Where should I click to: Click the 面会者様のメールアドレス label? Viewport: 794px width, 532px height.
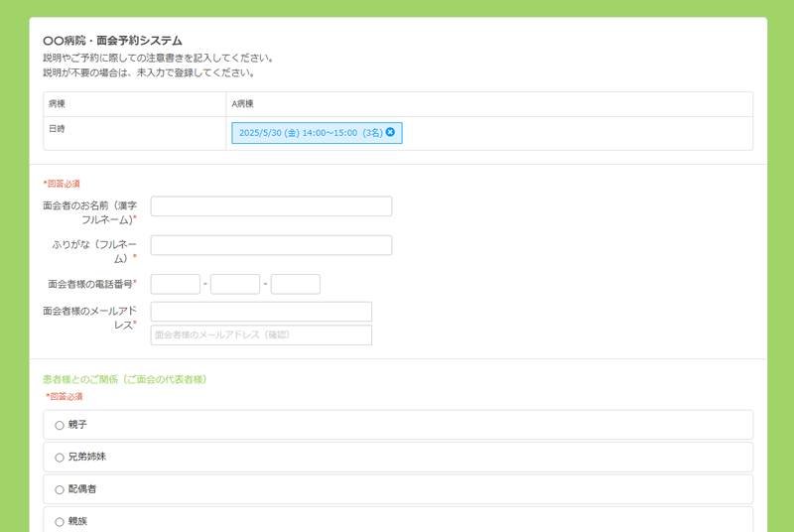point(89,317)
